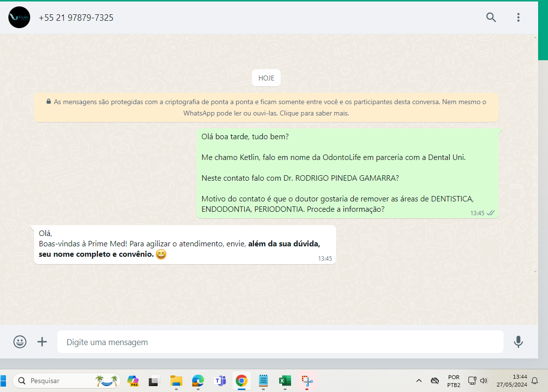
Task: Open contact info for +55 21 97879-7325
Action: (76, 18)
